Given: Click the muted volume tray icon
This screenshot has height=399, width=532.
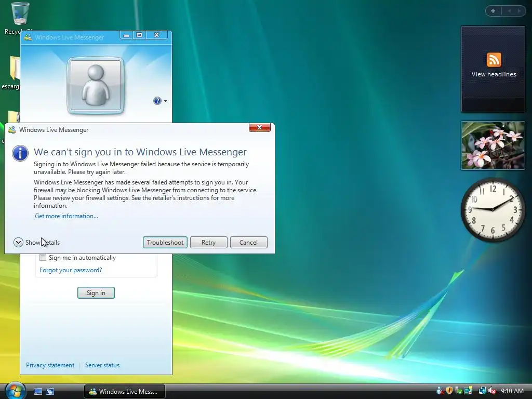Looking at the screenshot, I should coord(491,391).
